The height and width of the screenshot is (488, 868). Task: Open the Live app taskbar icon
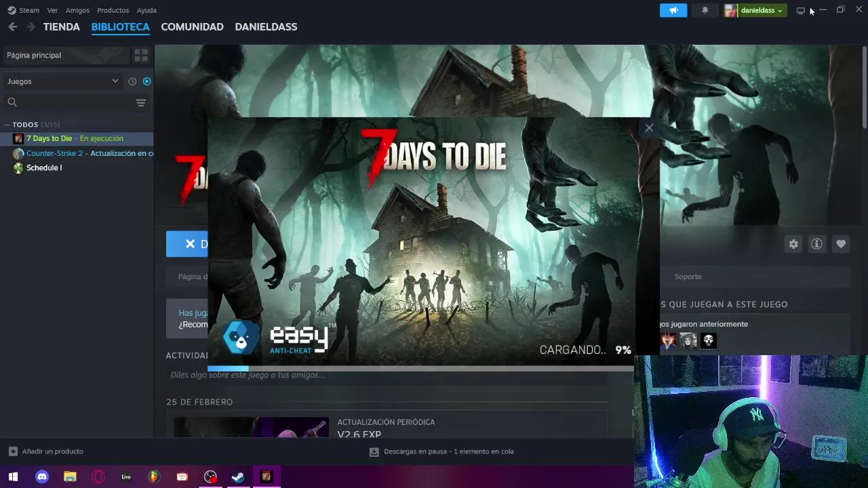click(x=126, y=476)
